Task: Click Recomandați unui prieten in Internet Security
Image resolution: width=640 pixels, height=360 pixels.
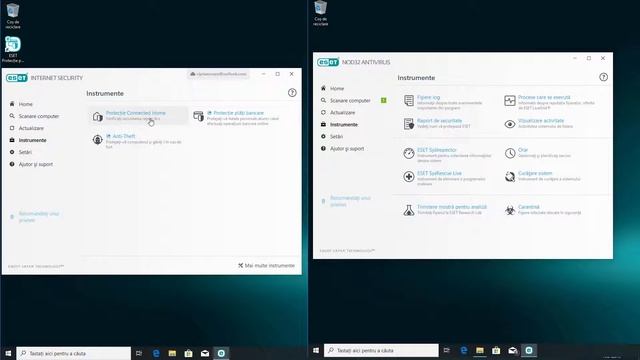Action: coord(39,217)
